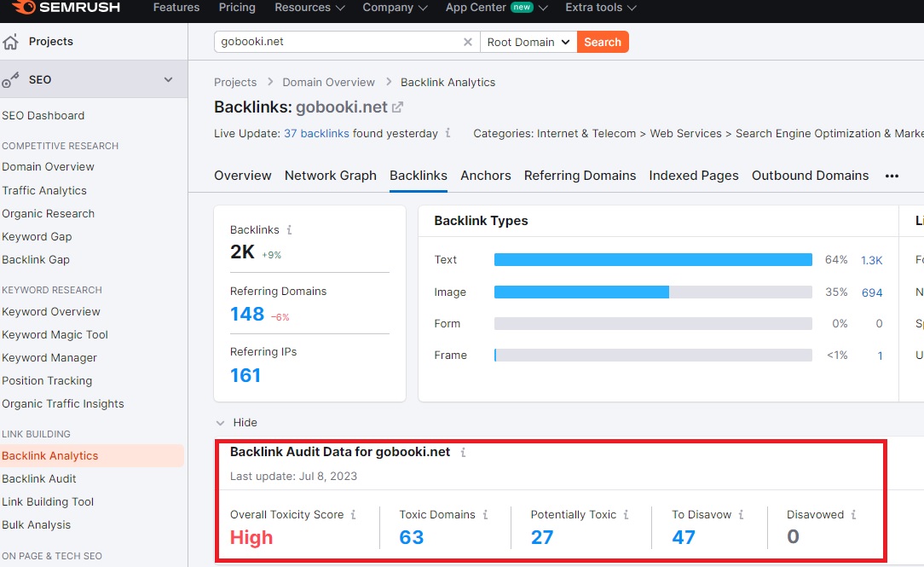The width and height of the screenshot is (924, 567).
Task: Open Traffic Analytics in sidebar
Action: coord(44,190)
